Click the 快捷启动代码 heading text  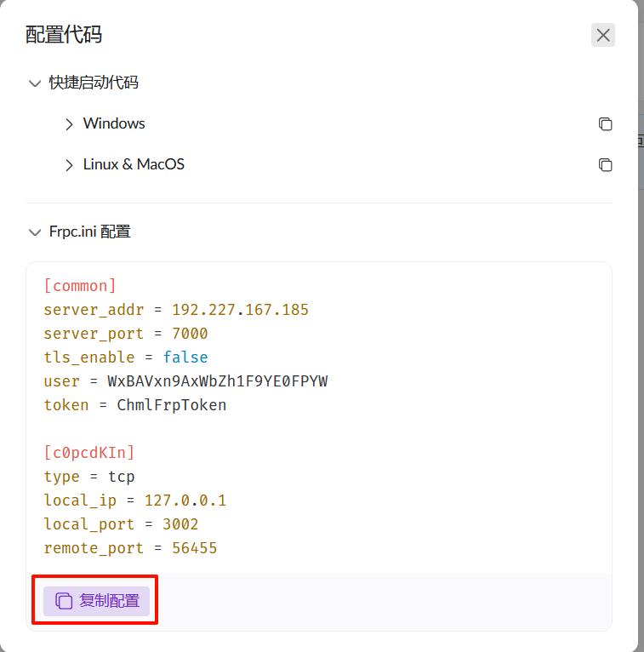pyautogui.click(x=94, y=83)
